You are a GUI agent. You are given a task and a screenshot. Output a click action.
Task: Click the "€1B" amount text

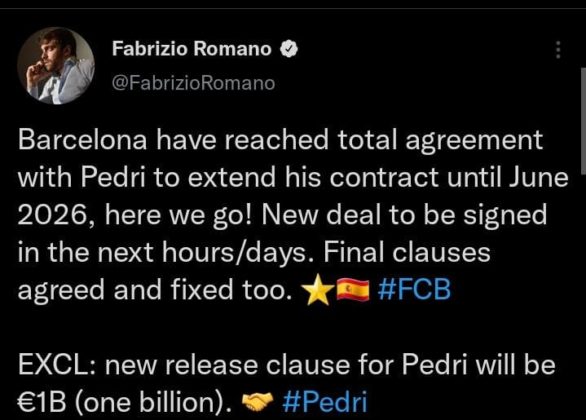42,402
